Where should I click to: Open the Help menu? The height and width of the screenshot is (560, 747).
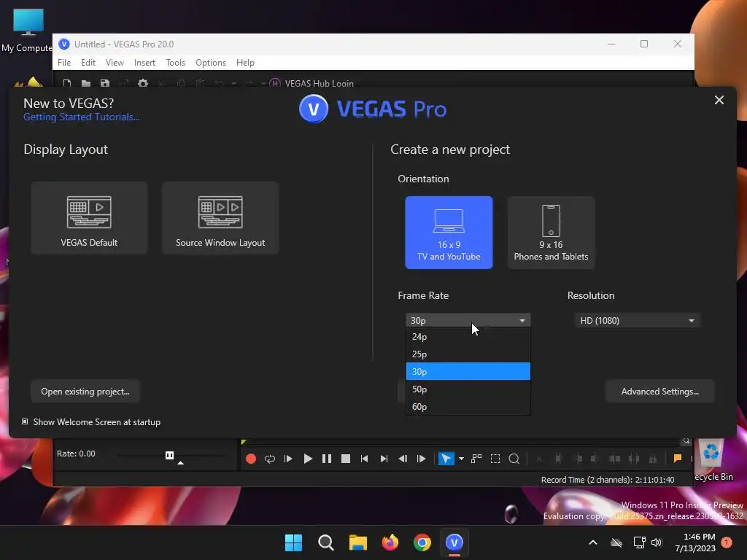tap(245, 63)
